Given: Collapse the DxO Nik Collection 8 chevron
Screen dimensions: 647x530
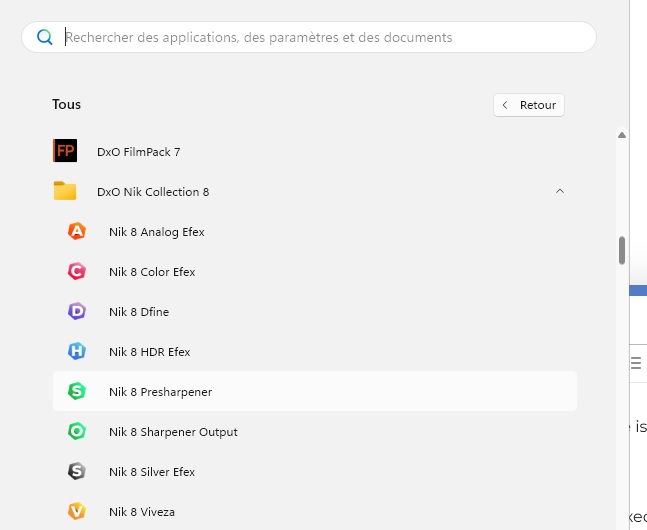Looking at the screenshot, I should (559, 191).
